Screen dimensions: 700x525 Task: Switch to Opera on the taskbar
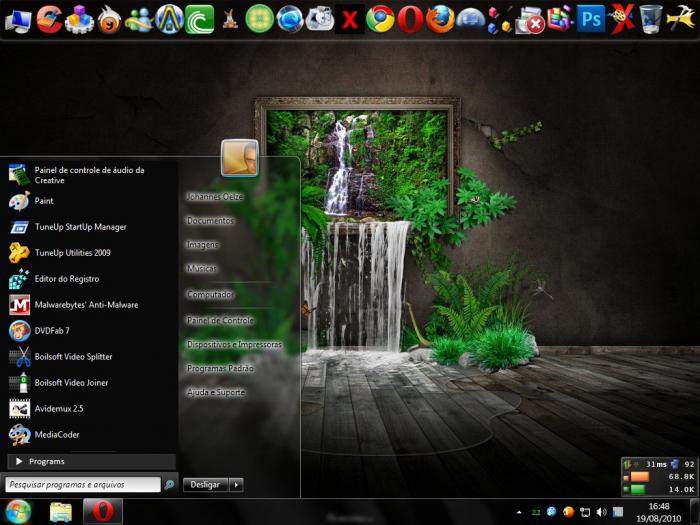coord(103,512)
